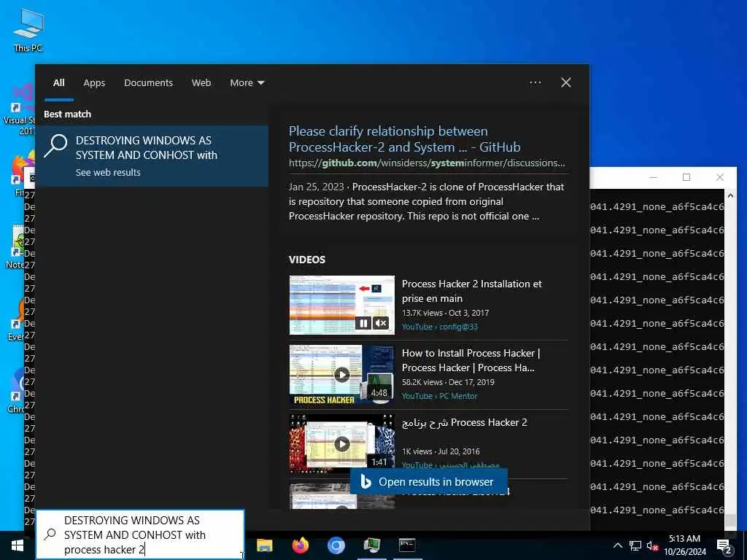Switch to the Web search tab
This screenshot has width=747, height=560.
pyautogui.click(x=201, y=83)
